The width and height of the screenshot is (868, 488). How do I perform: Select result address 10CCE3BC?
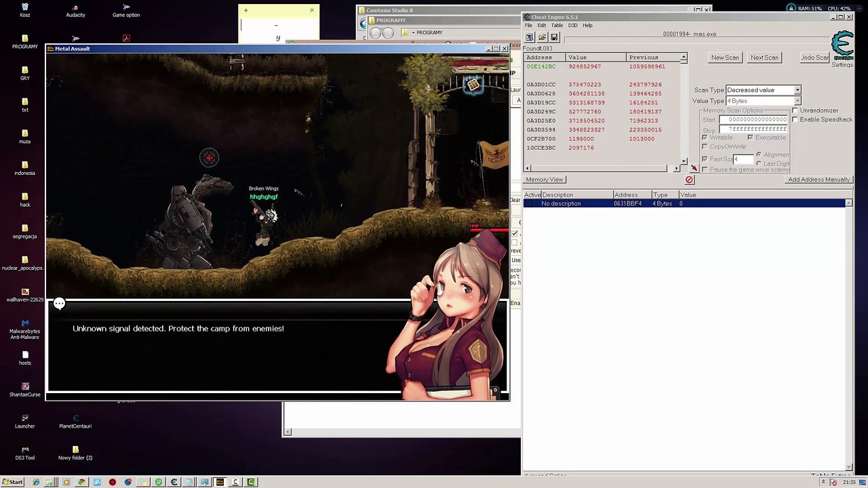coord(541,148)
